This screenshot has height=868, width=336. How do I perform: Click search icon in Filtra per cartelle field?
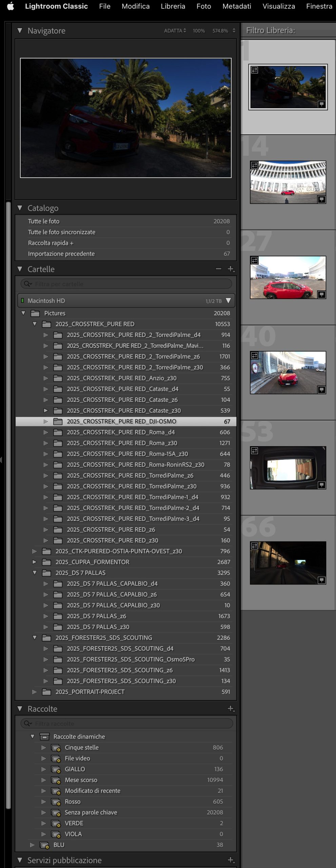[27, 284]
